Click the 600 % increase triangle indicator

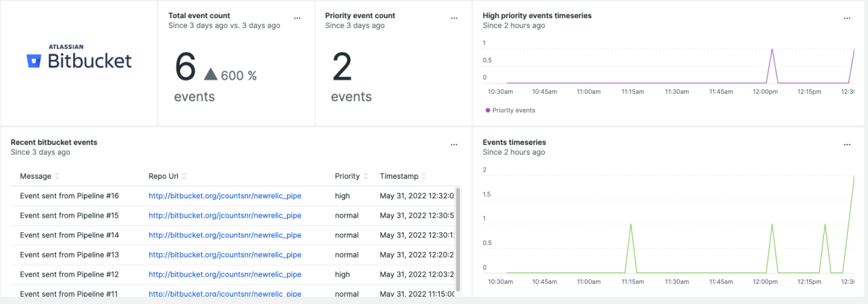click(210, 74)
